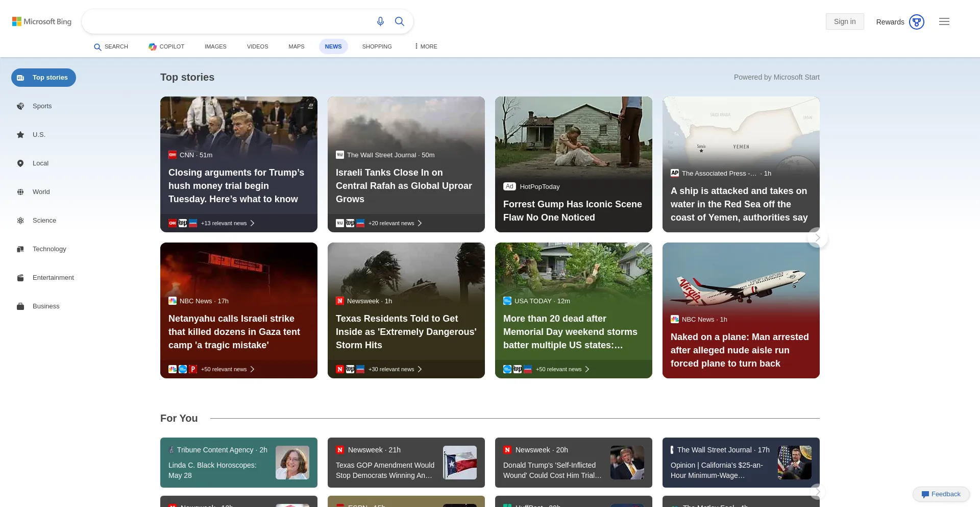Open Naked on a plane headline
Viewport: 980px width, 507px height.
pos(740,350)
